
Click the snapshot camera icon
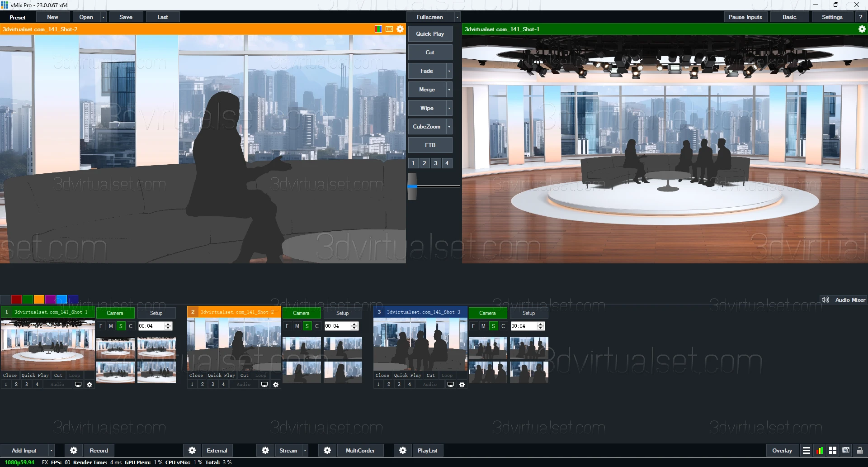click(x=846, y=450)
